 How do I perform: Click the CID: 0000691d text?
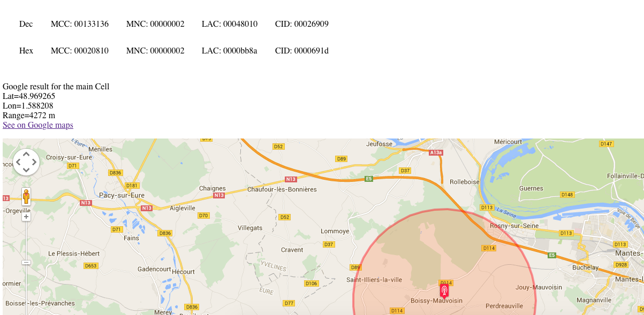[302, 51]
